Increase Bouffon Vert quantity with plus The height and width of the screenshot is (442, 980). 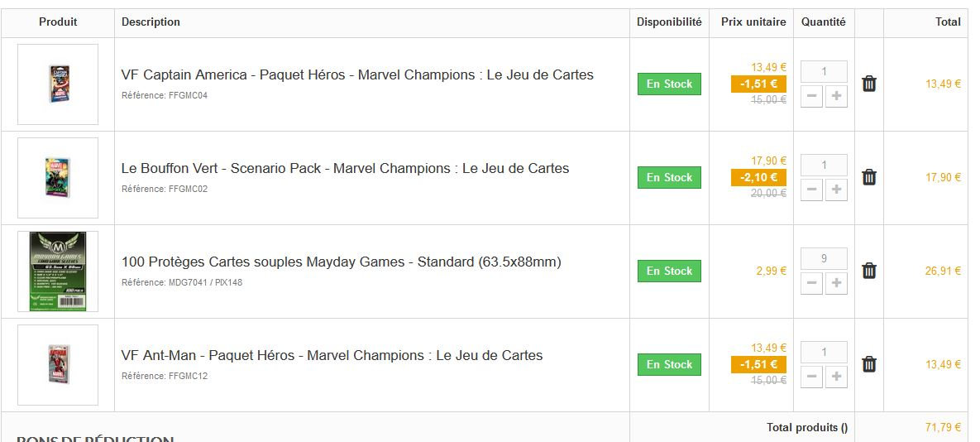coord(836,190)
